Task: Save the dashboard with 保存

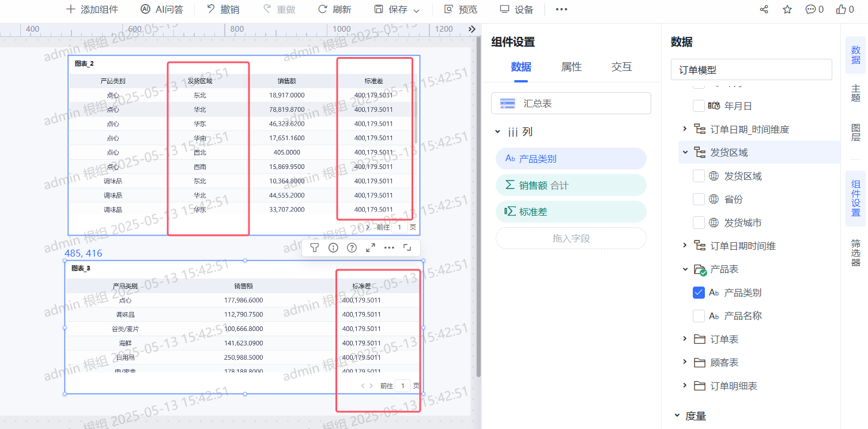Action: [391, 10]
